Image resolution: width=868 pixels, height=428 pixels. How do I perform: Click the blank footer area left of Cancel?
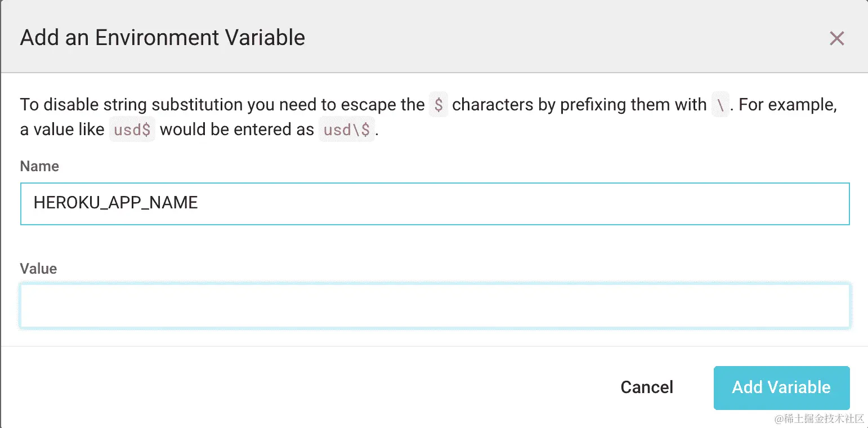(281, 387)
